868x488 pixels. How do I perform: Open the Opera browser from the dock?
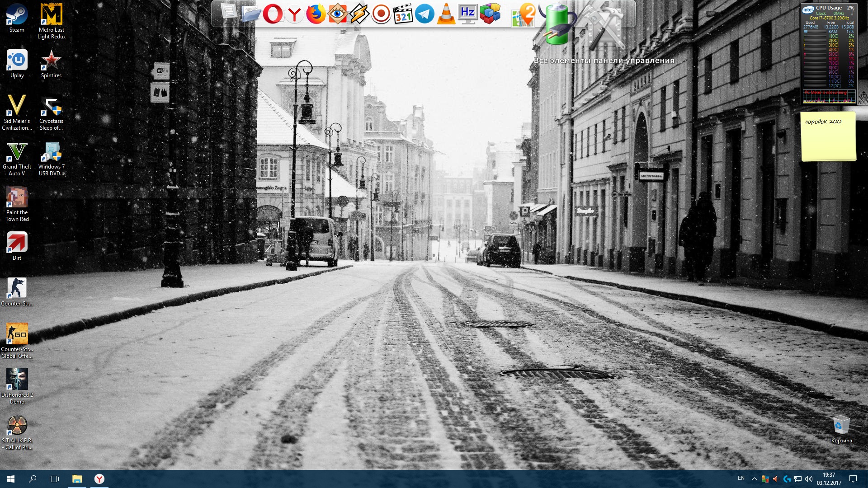click(272, 14)
